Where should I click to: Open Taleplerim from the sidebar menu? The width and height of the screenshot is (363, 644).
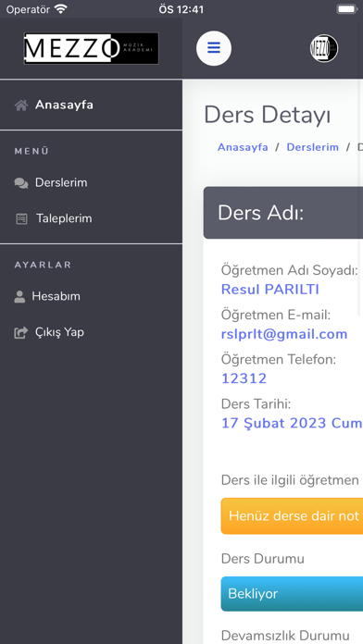point(64,218)
